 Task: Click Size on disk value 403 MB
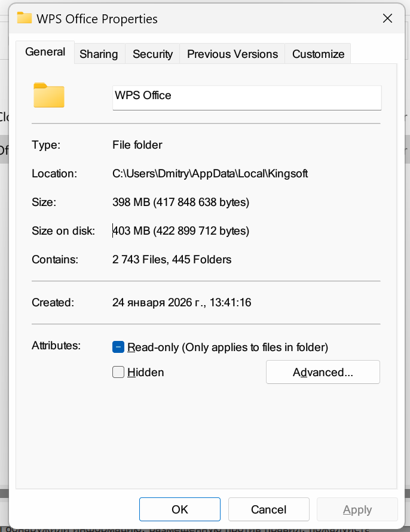click(x=180, y=230)
